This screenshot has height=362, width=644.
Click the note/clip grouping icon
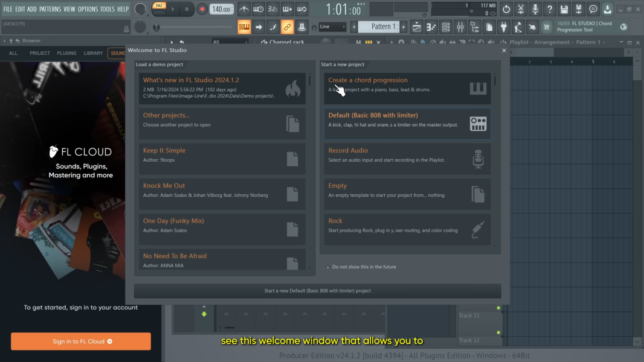click(301, 27)
